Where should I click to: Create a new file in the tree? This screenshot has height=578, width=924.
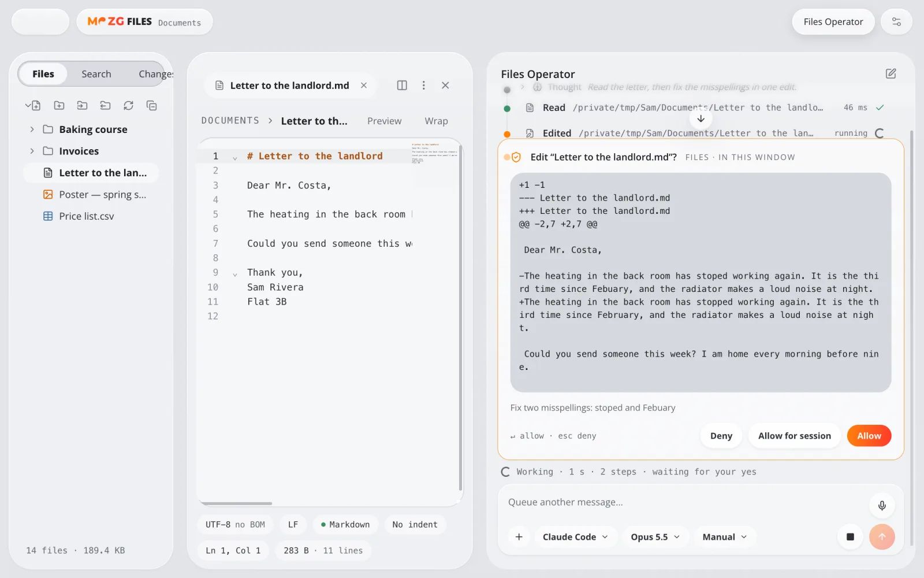point(36,105)
